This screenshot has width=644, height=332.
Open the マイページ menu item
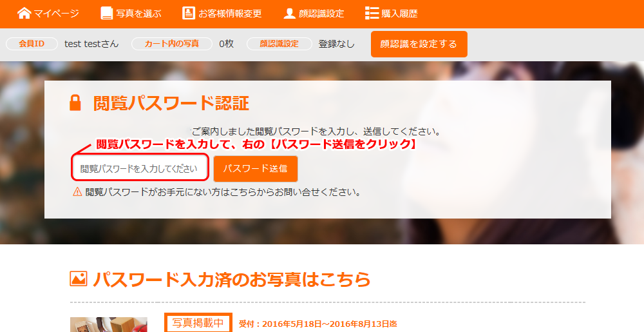point(57,14)
